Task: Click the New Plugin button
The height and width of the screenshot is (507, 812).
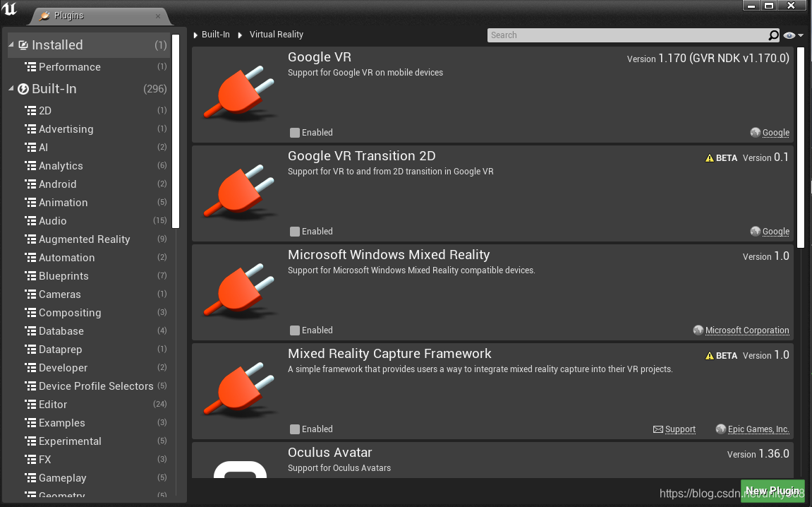Action: [x=772, y=490]
